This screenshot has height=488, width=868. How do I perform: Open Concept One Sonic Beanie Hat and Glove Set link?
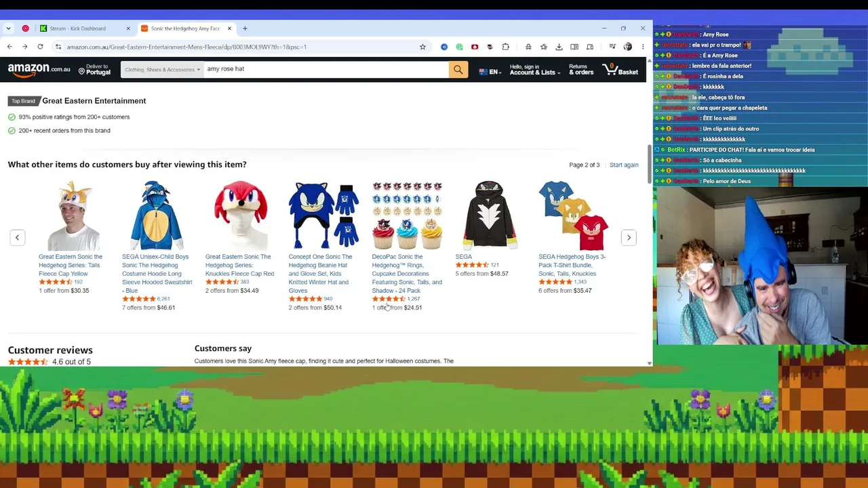click(x=320, y=274)
